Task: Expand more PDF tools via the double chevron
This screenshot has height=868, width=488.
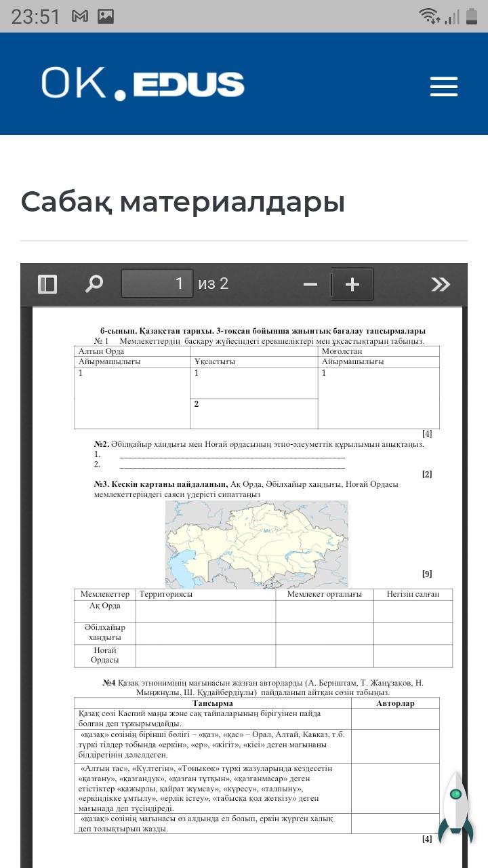Action: pyautogui.click(x=441, y=284)
